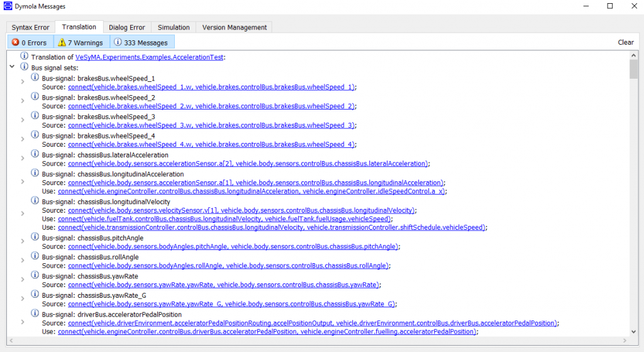
Task: Click info icon for chassisBus.pitchAngle
Action: point(35,237)
